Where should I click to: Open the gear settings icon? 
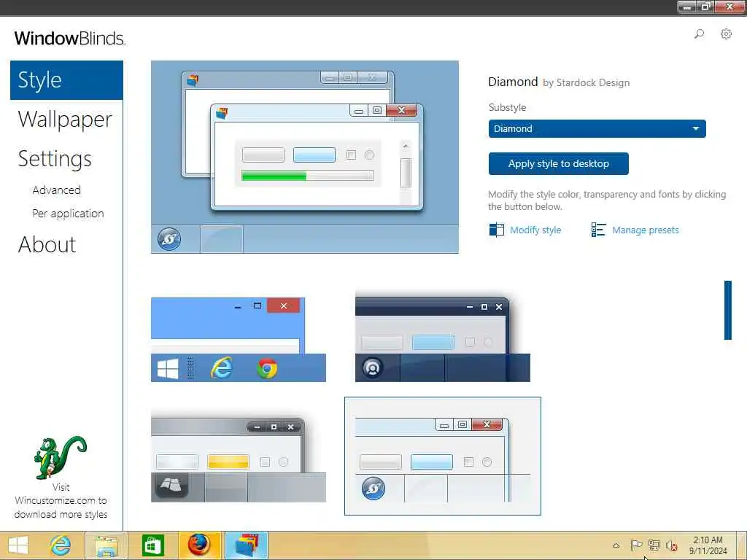coord(726,34)
